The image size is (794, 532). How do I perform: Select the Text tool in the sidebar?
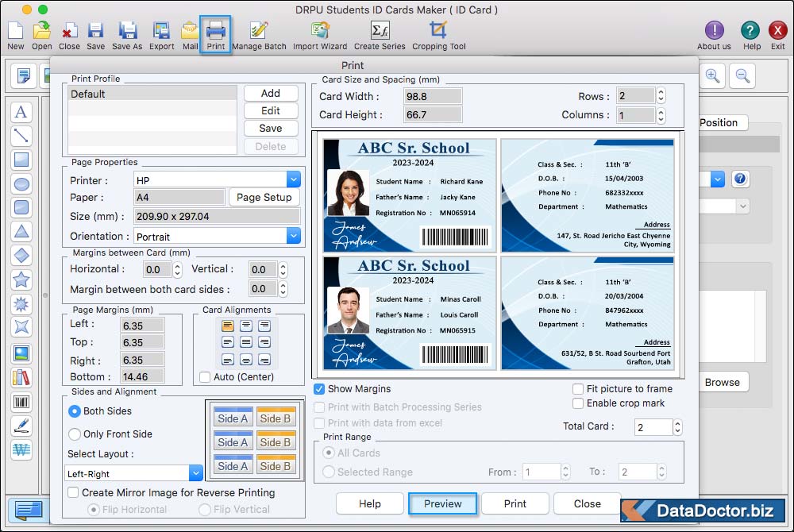21,112
